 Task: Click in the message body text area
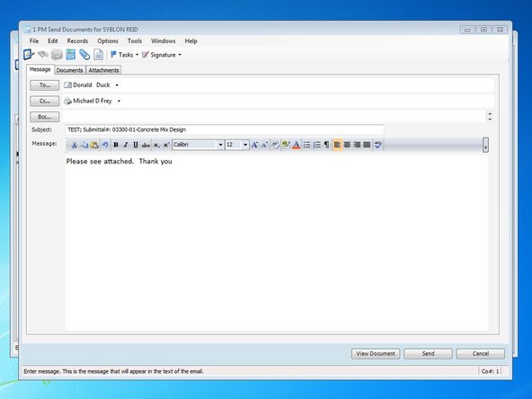(x=277, y=243)
